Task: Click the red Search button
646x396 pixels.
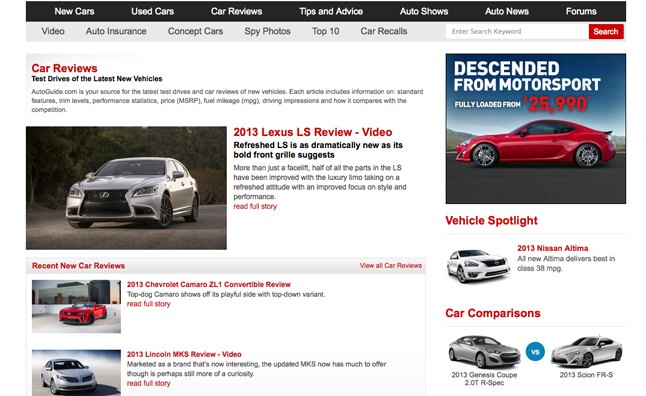Action: (x=606, y=31)
